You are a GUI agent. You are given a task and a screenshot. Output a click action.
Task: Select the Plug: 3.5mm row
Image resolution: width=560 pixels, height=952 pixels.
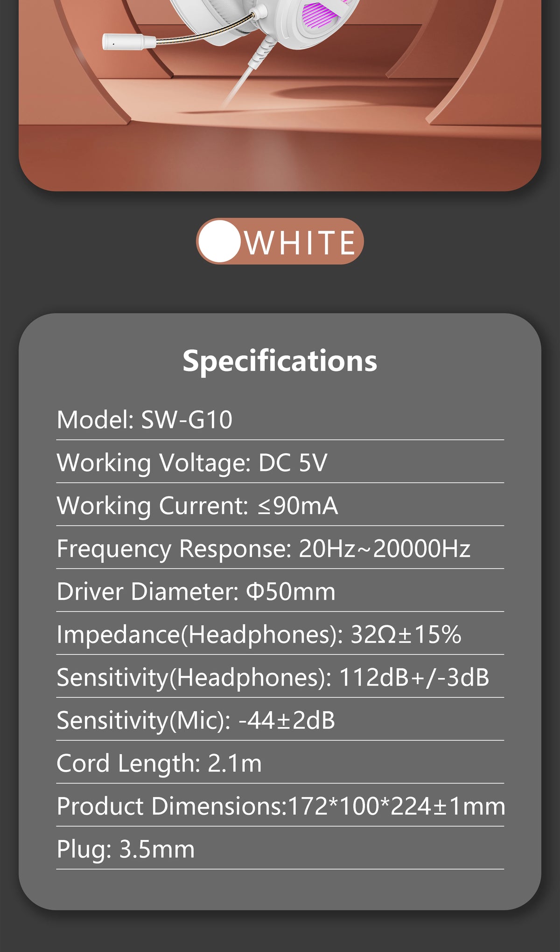click(126, 849)
